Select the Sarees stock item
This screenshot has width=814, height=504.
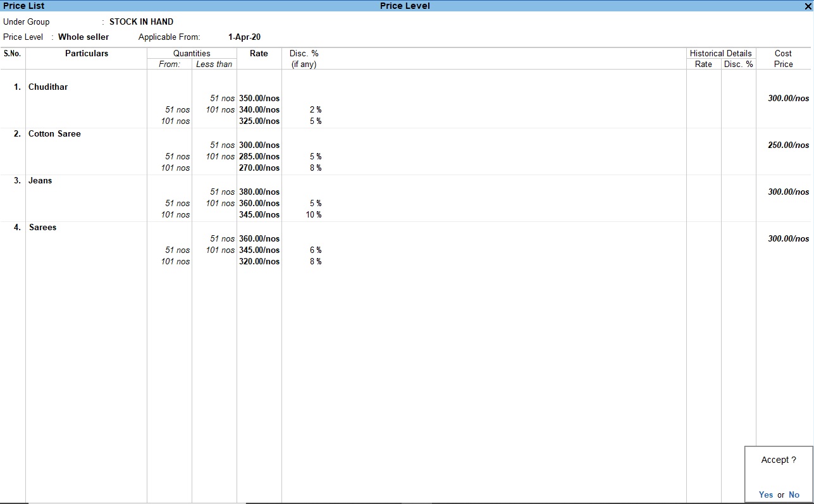pyautogui.click(x=42, y=227)
